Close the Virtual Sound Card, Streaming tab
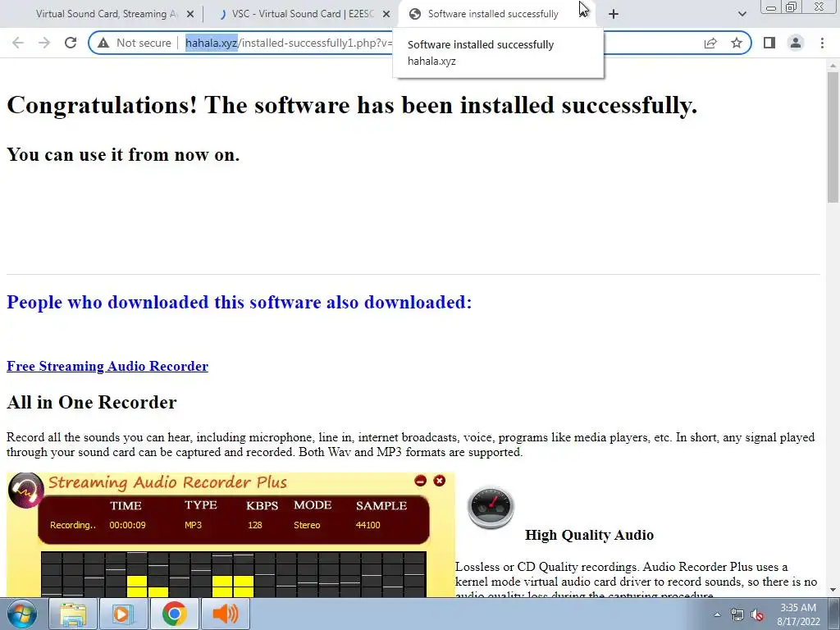Viewport: 840px width, 630px height. click(190, 14)
